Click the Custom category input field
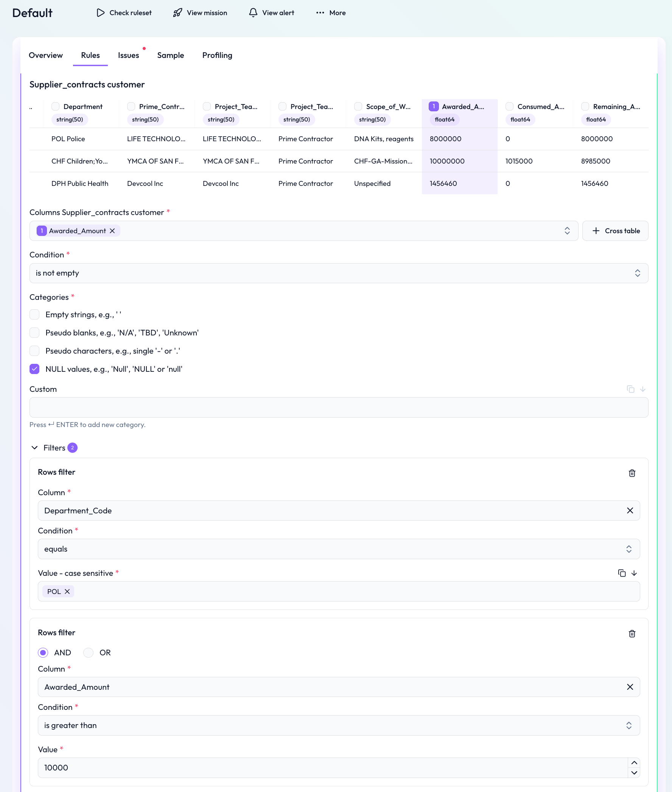Viewport: 672px width, 792px height. pos(339,407)
